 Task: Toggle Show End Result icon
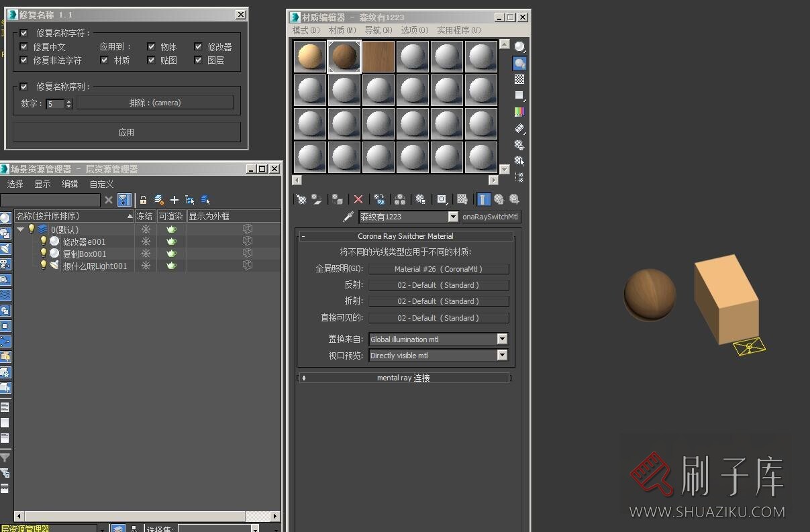click(483, 199)
